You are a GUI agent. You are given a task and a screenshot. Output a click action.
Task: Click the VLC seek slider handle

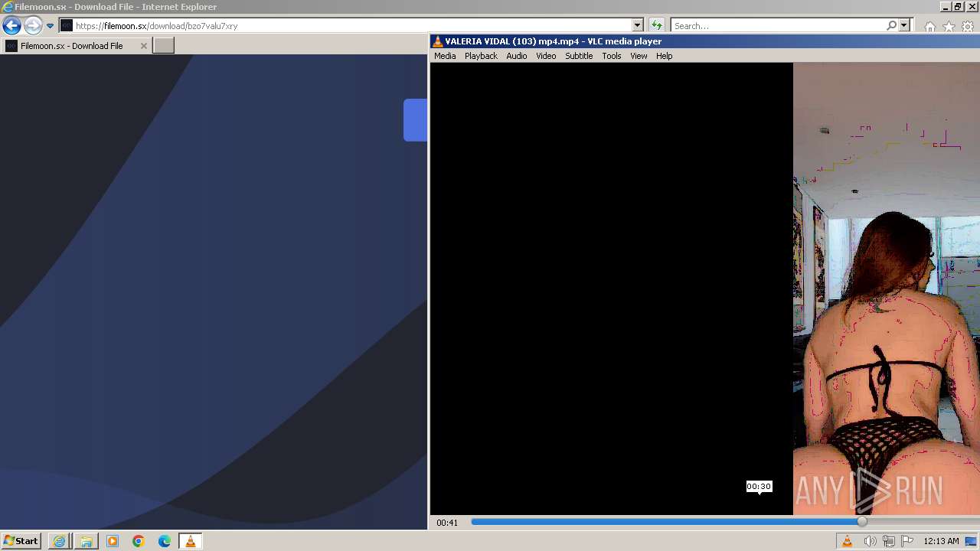point(862,522)
